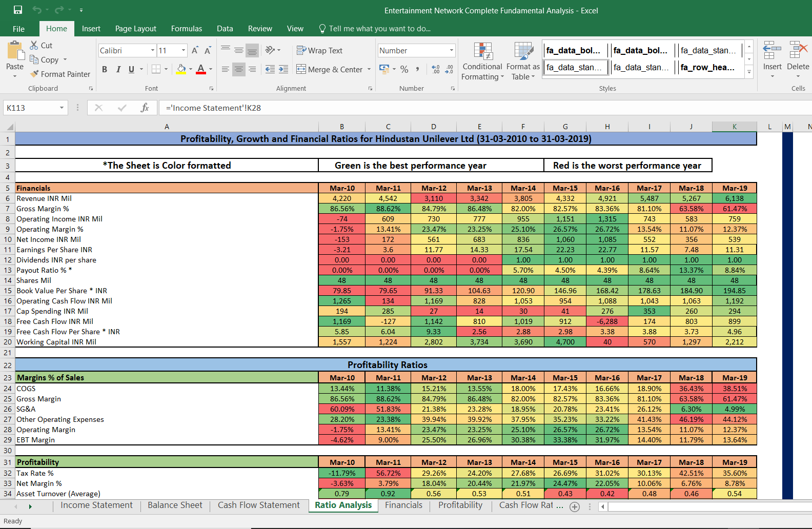Apply yellow Fill Color swatch
The image size is (812, 529).
click(x=181, y=69)
